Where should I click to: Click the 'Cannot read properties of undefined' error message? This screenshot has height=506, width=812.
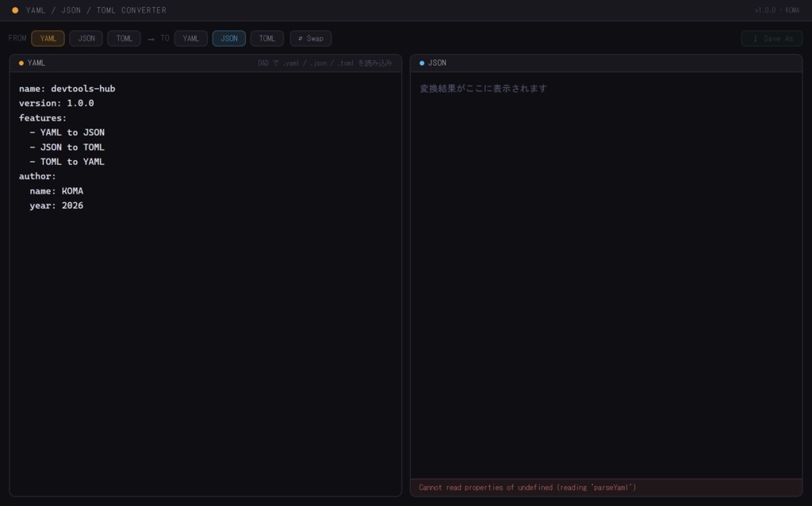click(x=527, y=487)
